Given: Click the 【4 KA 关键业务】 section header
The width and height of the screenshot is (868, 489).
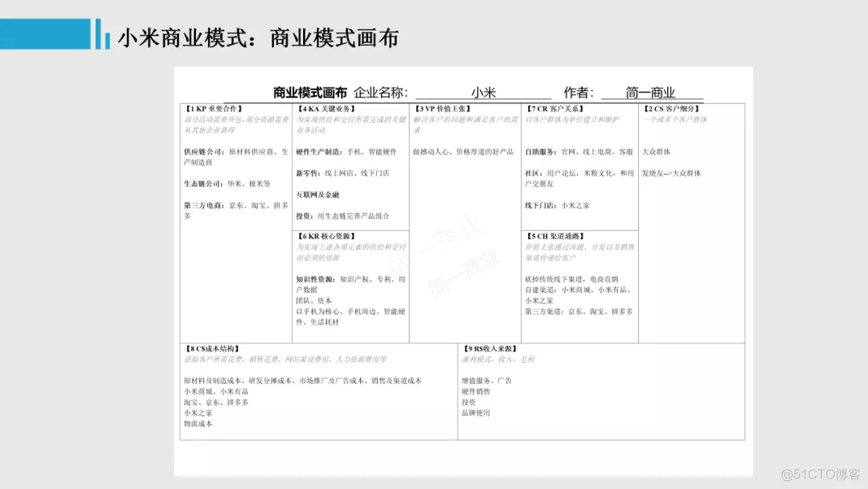Looking at the screenshot, I should pos(326,109).
